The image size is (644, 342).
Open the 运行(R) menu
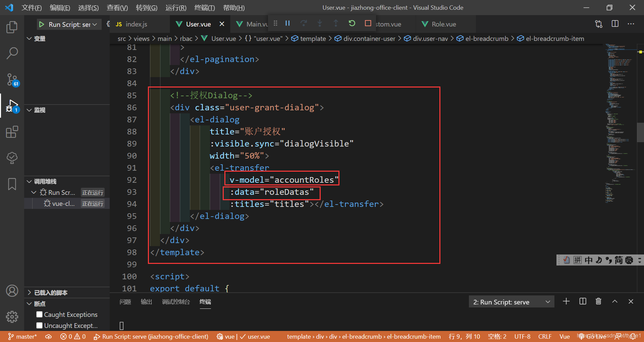click(x=176, y=7)
